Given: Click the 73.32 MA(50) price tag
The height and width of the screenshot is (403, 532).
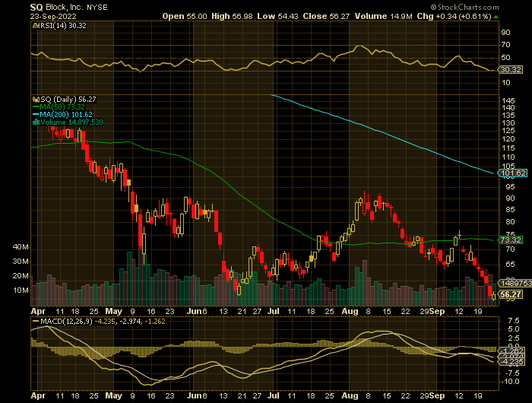Looking at the screenshot, I should 511,240.
